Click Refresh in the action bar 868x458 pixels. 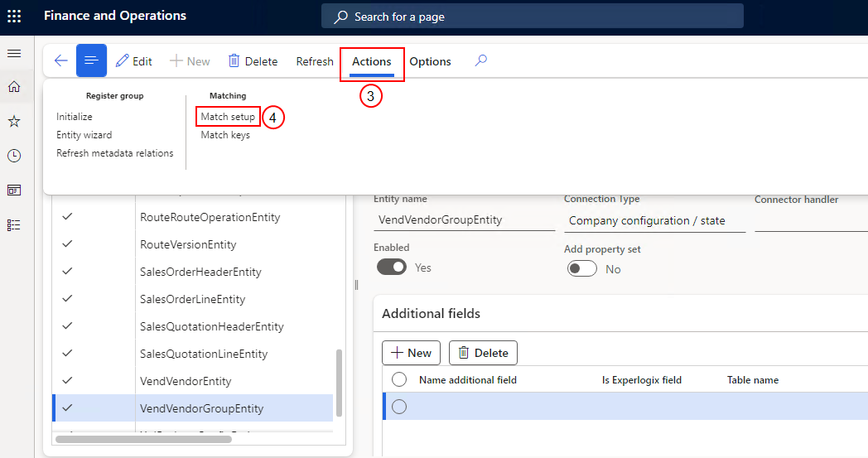tap(315, 61)
